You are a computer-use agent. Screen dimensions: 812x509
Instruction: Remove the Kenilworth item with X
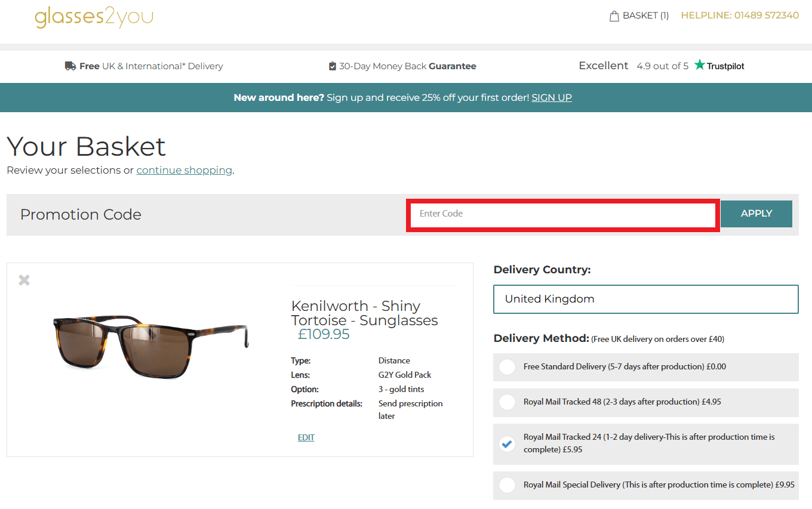pos(24,280)
